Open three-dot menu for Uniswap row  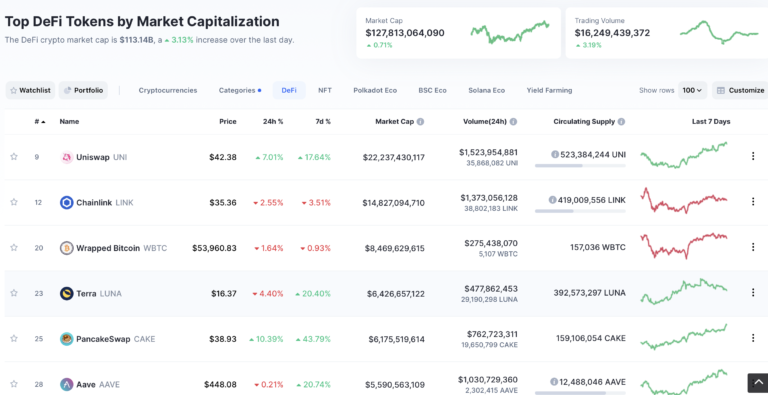coord(753,156)
